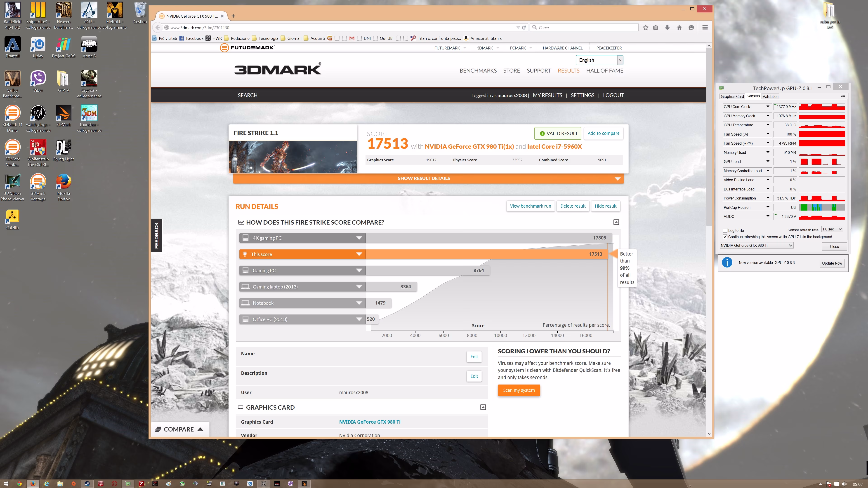Open the Cestino recycle bin
Screen dimensions: 868x488
tap(140, 12)
